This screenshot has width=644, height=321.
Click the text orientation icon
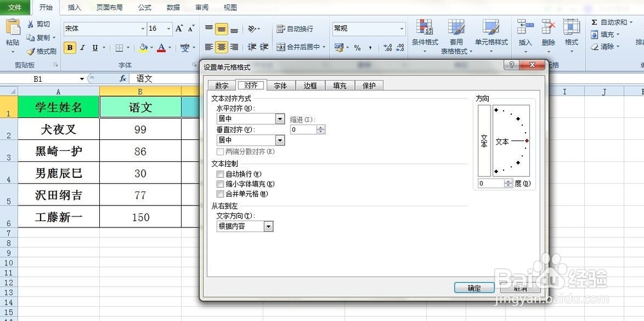coord(252,29)
